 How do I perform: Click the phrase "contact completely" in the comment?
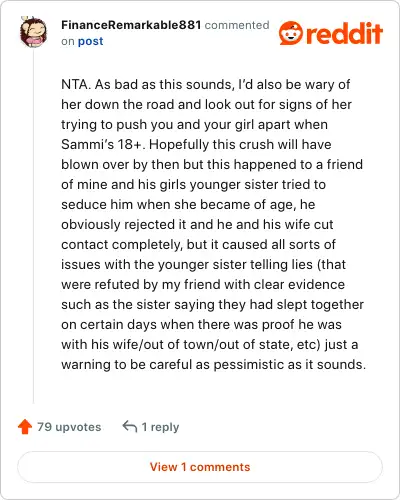122,245
